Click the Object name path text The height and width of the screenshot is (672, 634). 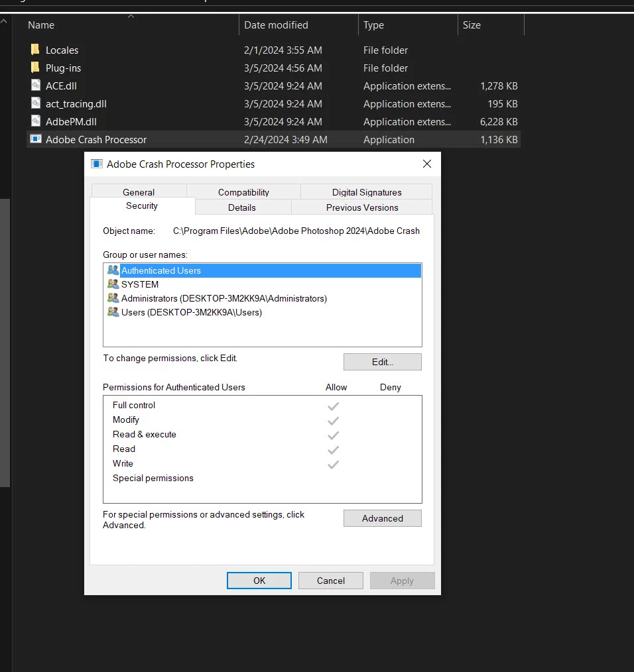click(296, 231)
